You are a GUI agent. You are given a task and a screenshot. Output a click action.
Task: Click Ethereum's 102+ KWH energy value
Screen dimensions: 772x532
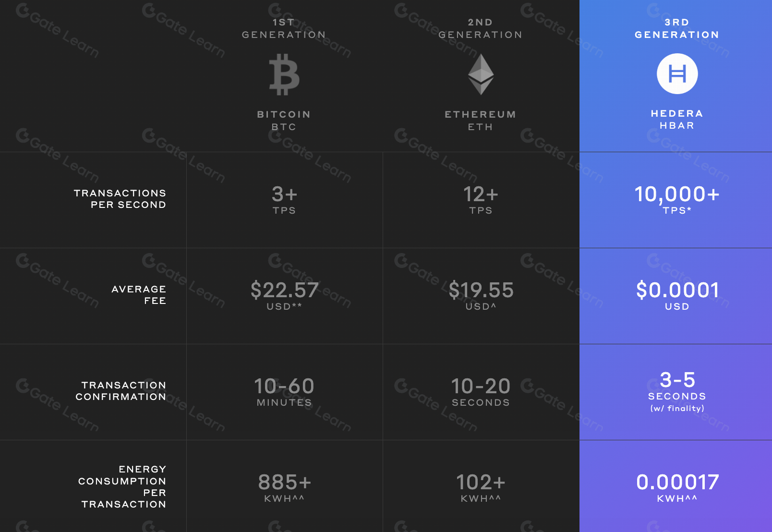481,487
